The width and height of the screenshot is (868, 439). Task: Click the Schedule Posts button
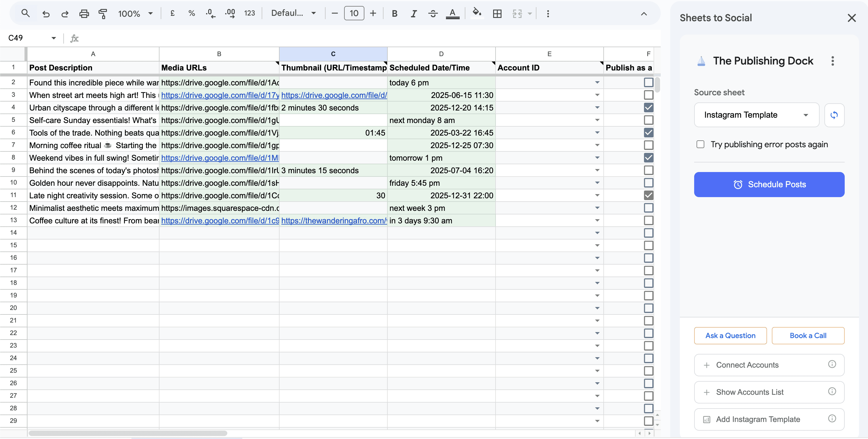pos(769,184)
